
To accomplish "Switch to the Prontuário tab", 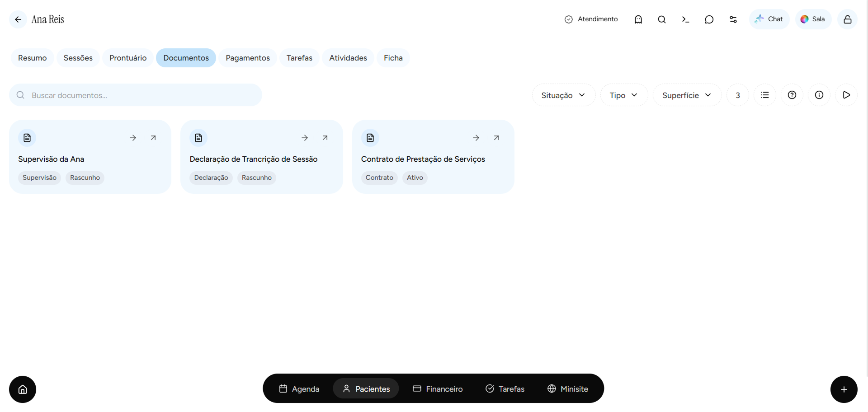I will 128,58.
